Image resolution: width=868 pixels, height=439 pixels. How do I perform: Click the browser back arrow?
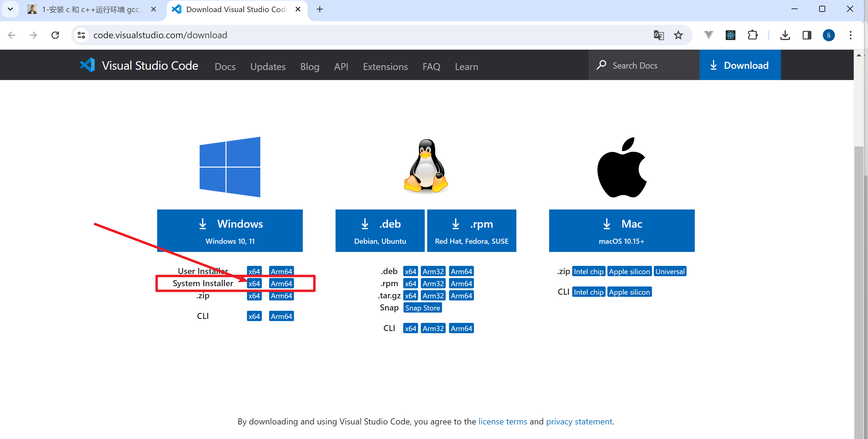click(12, 35)
